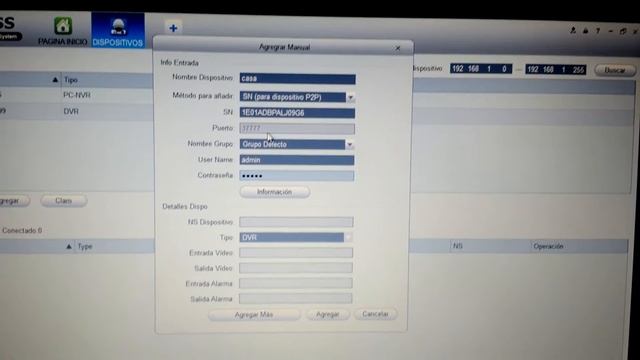This screenshot has height=360, width=640.
Task: Open the Método para añadir dropdown
Action: click(x=350, y=97)
